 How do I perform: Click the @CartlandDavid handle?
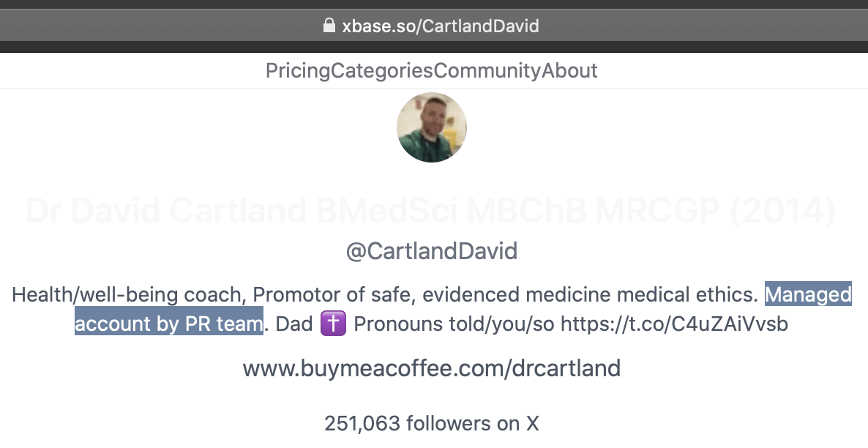click(x=432, y=252)
